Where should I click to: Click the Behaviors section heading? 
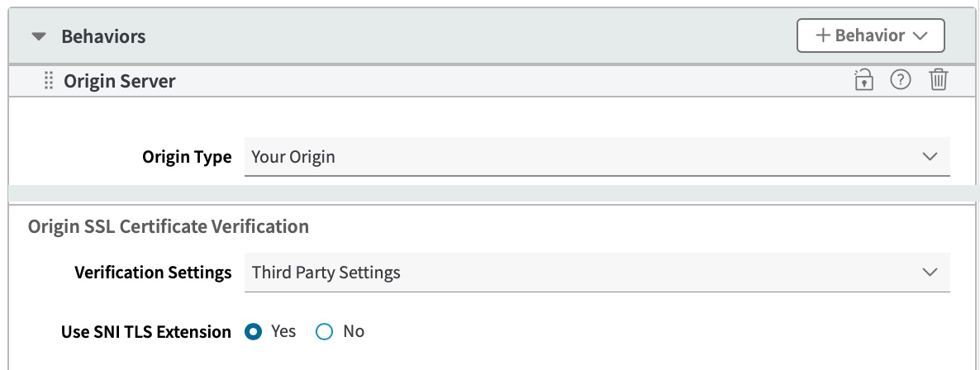coord(103,37)
